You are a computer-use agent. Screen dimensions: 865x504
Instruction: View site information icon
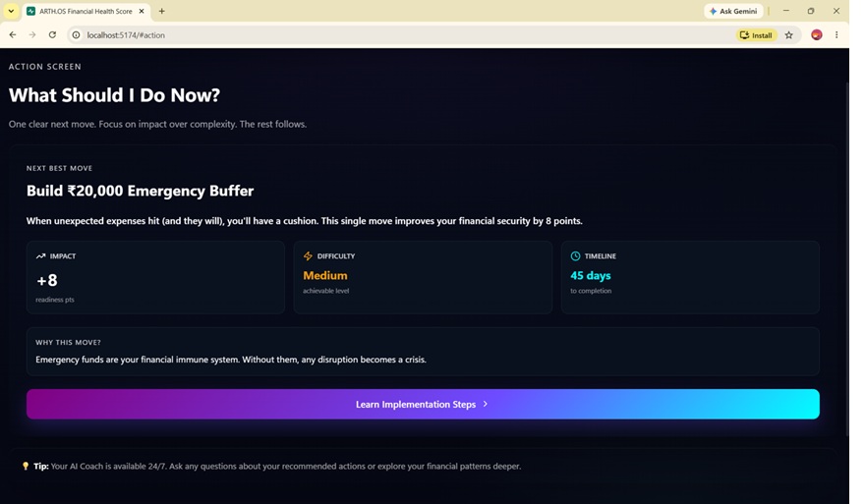76,34
